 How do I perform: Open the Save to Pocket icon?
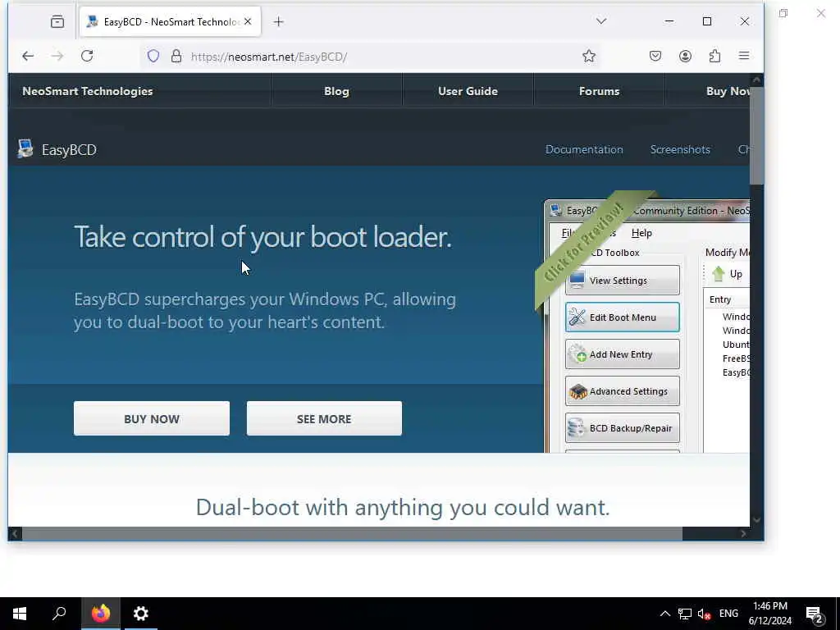click(x=655, y=56)
